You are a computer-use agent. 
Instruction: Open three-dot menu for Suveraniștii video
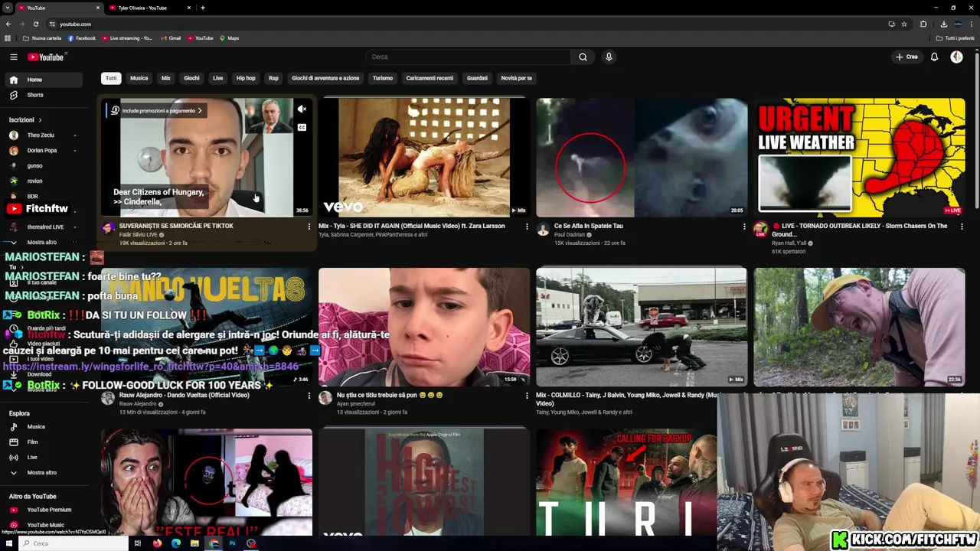(309, 227)
